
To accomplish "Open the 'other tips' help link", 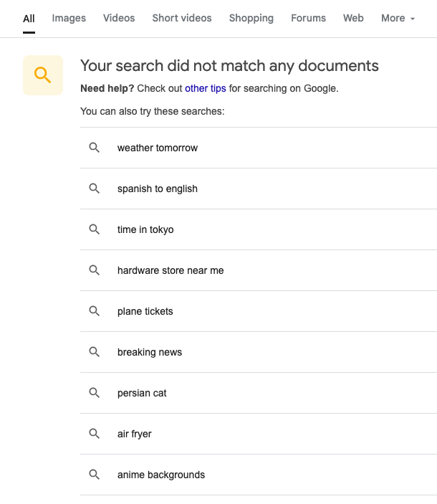I will click(x=206, y=89).
